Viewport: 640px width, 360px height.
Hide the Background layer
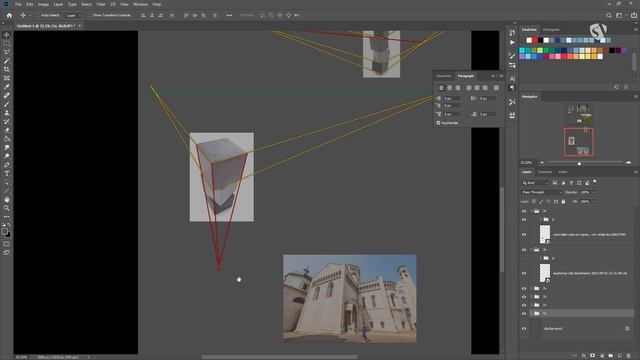point(524,329)
